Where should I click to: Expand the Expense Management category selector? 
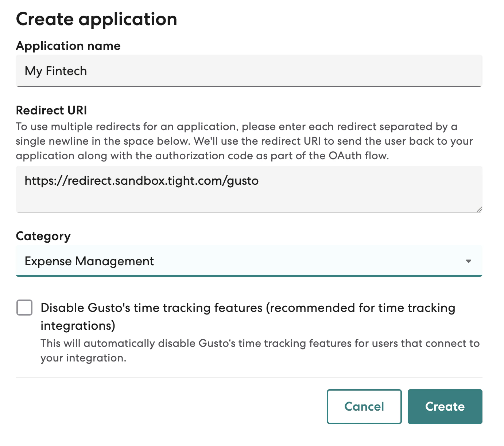(249, 261)
